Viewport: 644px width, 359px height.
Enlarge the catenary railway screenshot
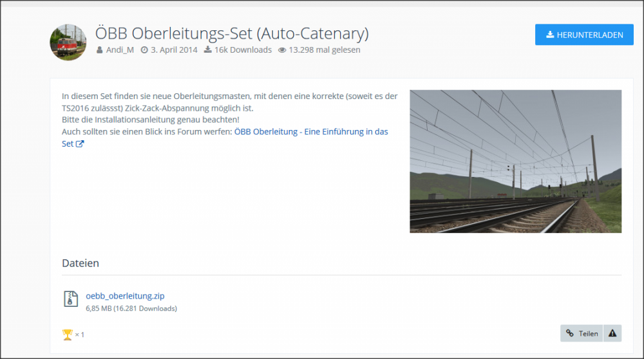coord(515,161)
